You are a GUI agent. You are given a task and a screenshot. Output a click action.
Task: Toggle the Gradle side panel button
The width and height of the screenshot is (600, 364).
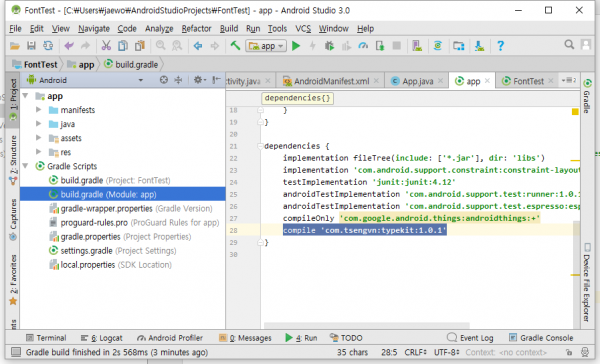pyautogui.click(x=587, y=96)
